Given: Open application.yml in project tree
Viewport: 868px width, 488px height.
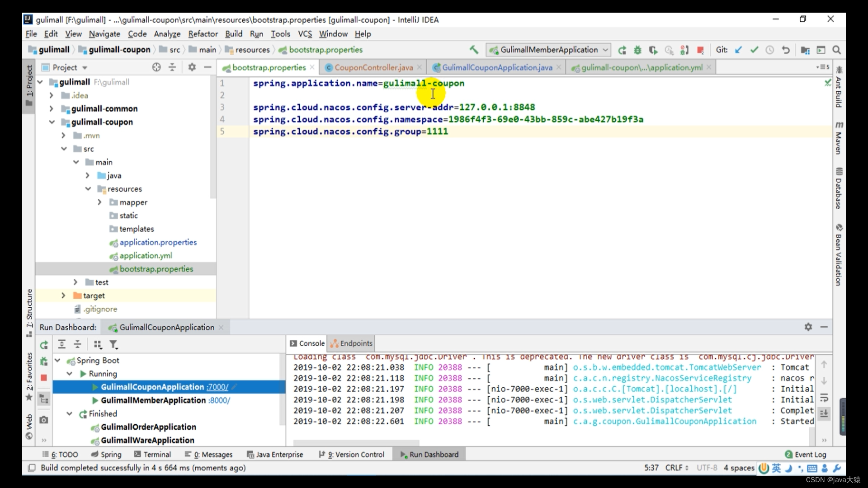Looking at the screenshot, I should 146,256.
